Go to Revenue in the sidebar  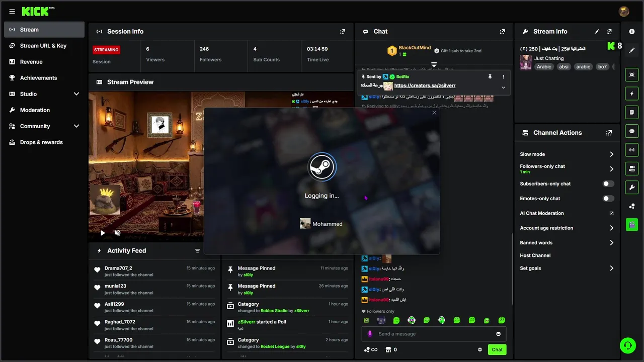(44, 62)
